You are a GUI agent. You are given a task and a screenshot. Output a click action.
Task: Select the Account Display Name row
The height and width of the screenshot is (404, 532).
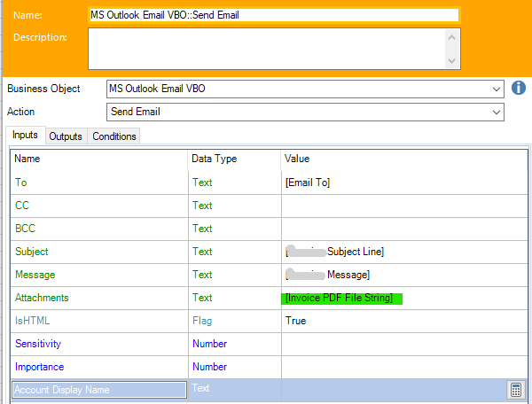[x=99, y=389]
